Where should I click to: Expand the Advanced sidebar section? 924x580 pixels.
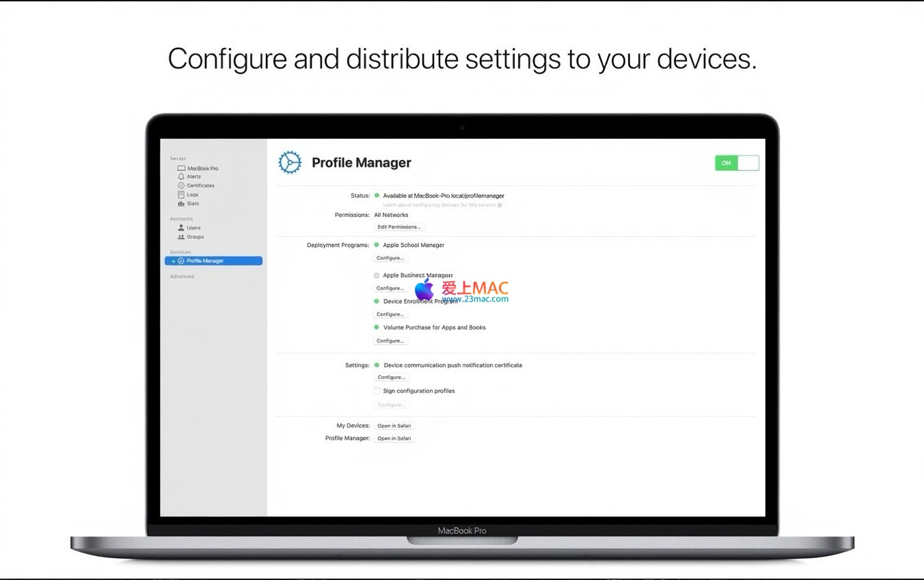point(182,276)
